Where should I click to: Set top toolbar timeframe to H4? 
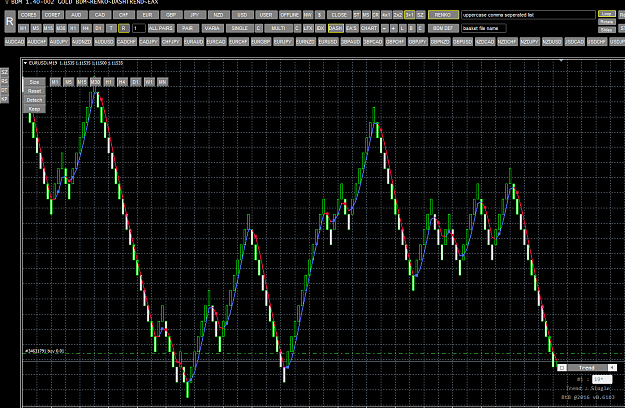(86, 28)
